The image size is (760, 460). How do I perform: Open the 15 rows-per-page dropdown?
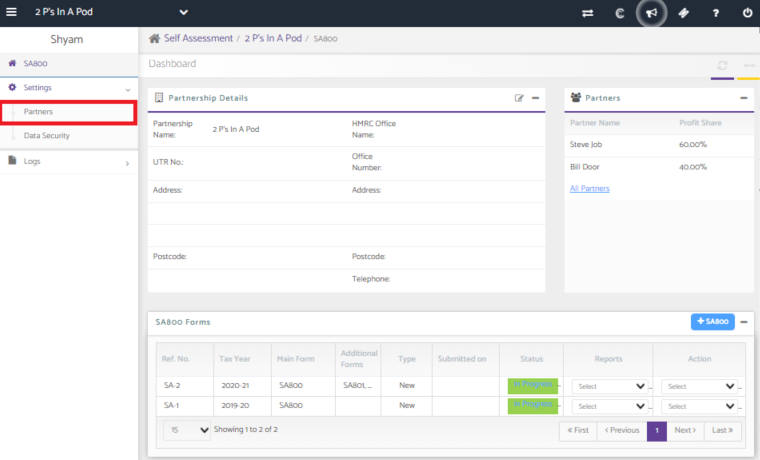(x=187, y=430)
